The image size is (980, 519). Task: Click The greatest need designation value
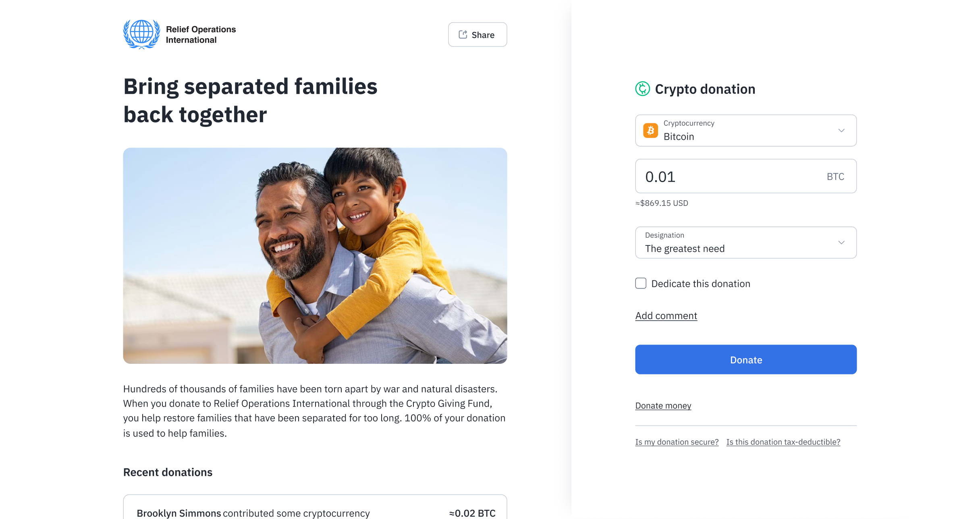point(685,249)
